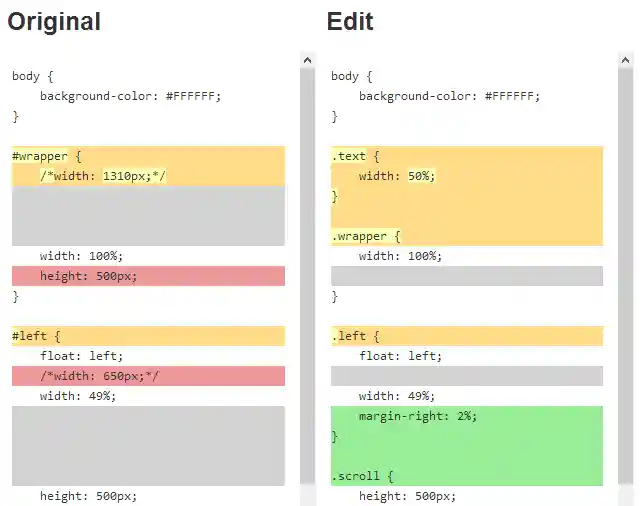Click the "Original" heading
Image resolution: width=640 pixels, height=506 pixels.
(54, 21)
